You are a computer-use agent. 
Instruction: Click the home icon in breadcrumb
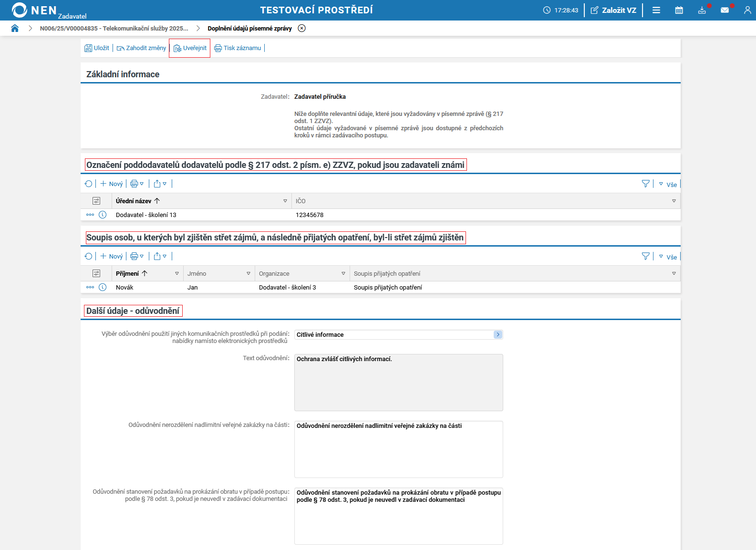pos(15,28)
